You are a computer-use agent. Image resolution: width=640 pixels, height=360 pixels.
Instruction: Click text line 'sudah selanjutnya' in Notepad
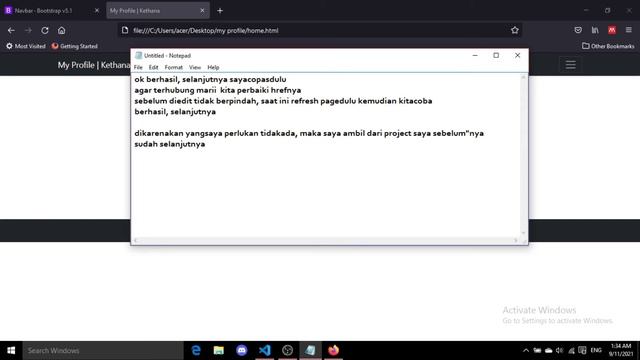[x=170, y=144]
